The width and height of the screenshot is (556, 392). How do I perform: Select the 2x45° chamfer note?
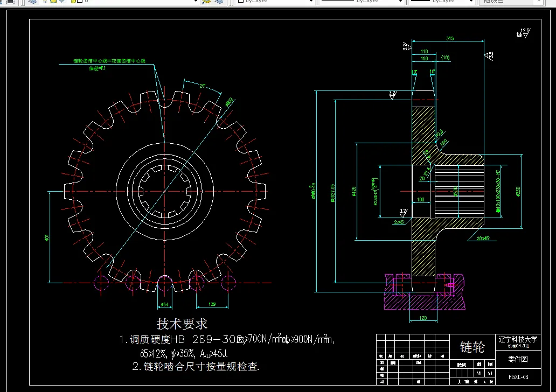click(399, 222)
